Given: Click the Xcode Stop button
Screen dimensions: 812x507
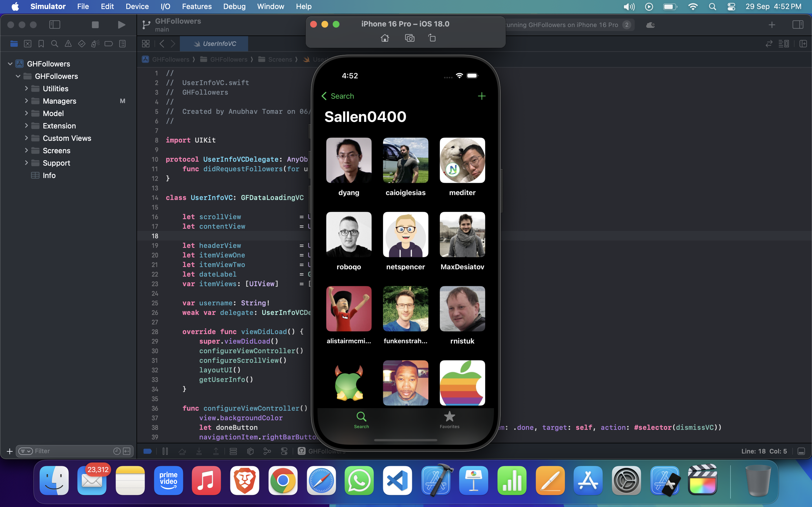Looking at the screenshot, I should (x=95, y=25).
